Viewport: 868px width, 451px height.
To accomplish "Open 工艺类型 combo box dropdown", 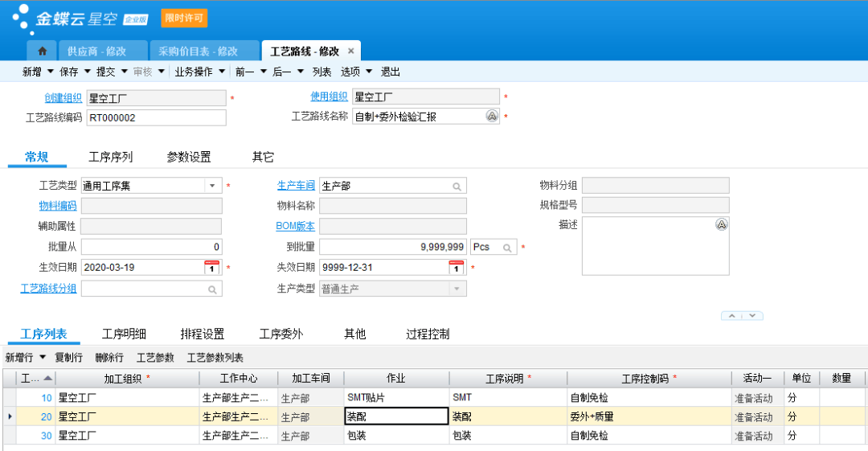I will 212,186.
